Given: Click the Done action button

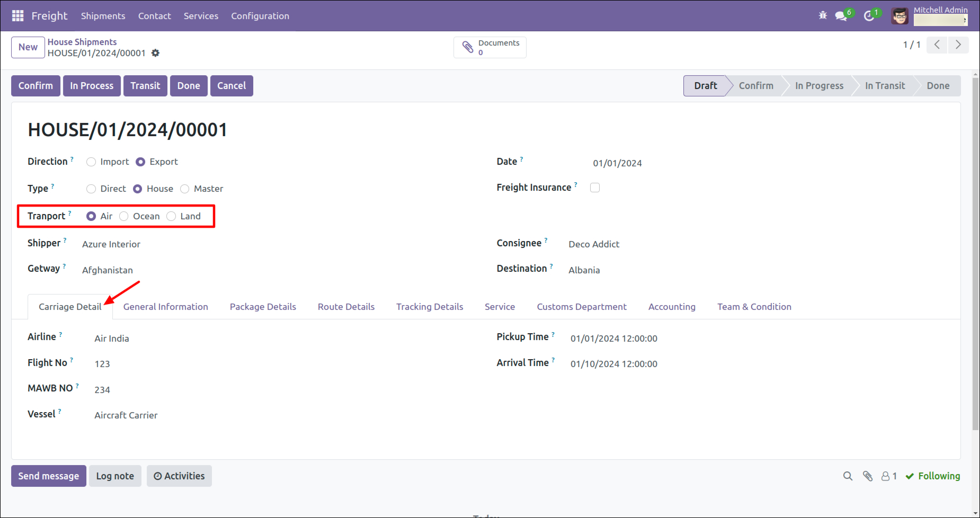Looking at the screenshot, I should 189,86.
